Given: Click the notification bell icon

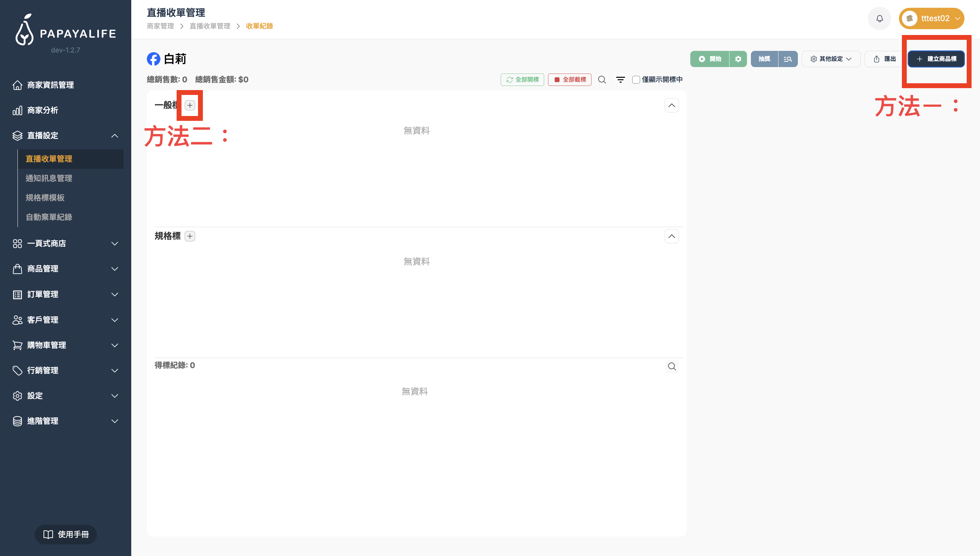Looking at the screenshot, I should [879, 18].
